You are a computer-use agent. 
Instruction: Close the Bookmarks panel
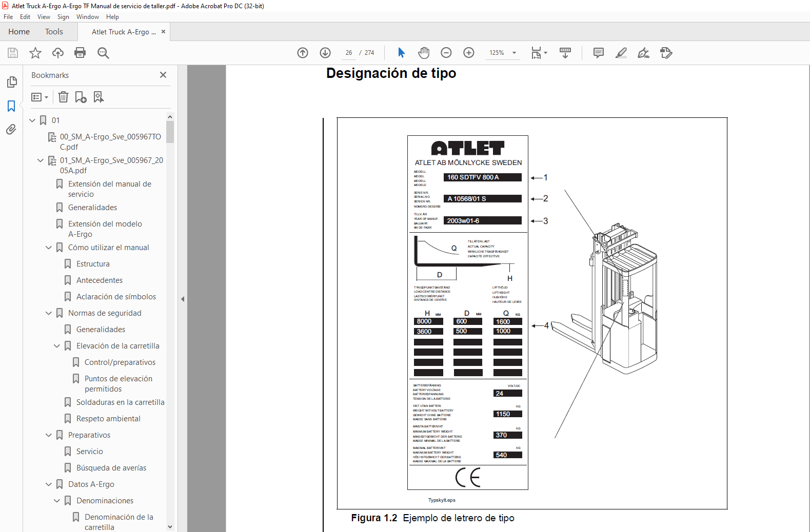tap(163, 75)
